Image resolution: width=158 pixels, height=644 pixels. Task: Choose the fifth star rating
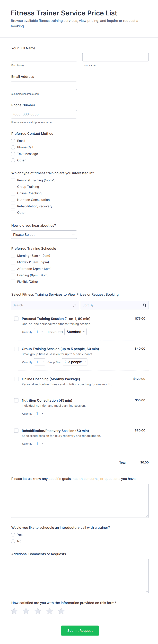tap(61, 611)
